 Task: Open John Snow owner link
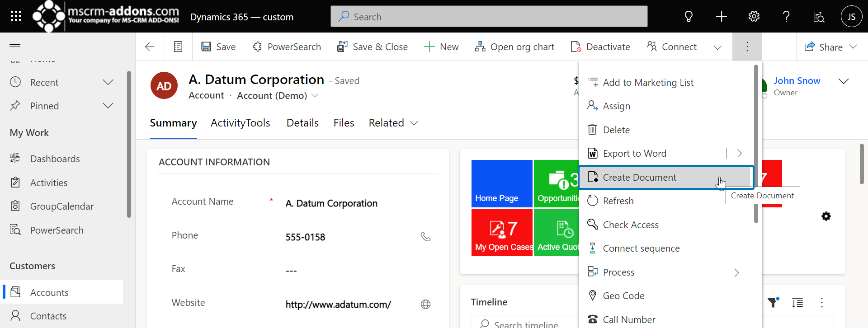click(x=797, y=81)
